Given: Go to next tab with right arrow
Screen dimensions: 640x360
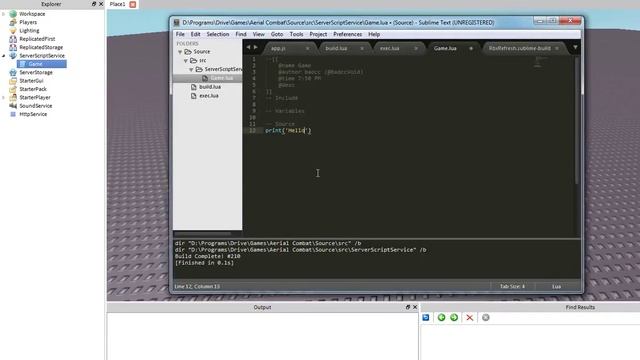Looking at the screenshot, I should [256, 47].
